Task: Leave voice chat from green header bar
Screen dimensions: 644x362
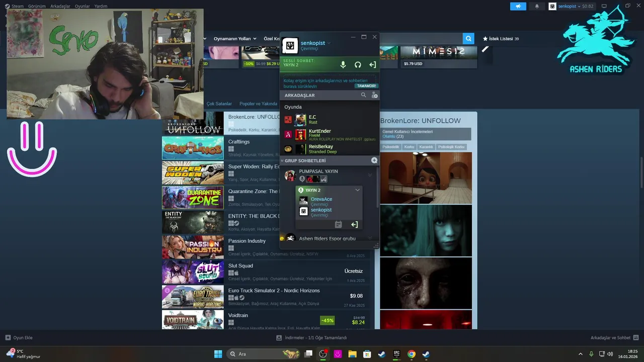Action: click(x=372, y=65)
